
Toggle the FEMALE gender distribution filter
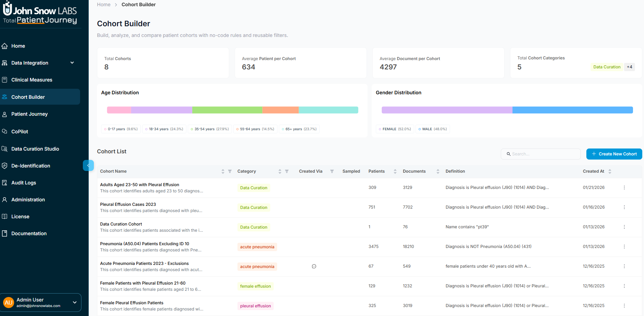coord(394,129)
